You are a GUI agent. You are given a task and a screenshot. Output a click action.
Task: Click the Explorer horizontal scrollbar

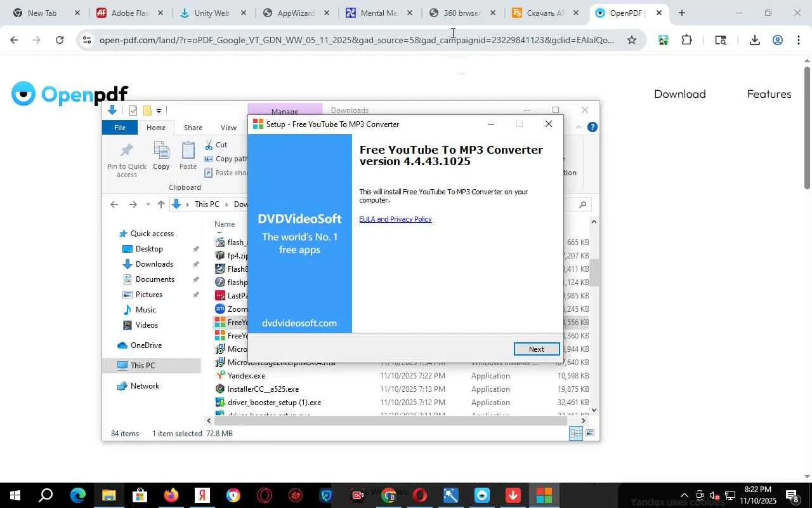point(390,420)
